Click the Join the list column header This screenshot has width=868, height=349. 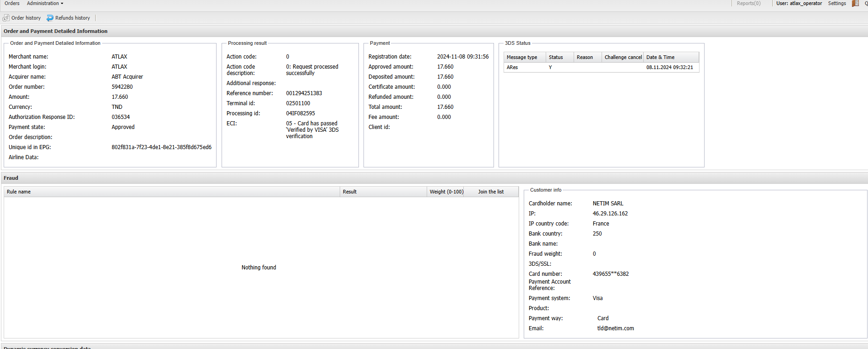[490, 192]
